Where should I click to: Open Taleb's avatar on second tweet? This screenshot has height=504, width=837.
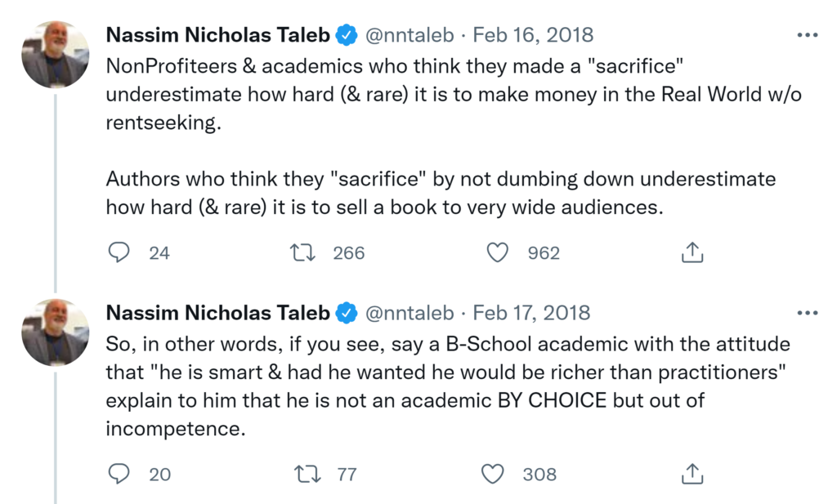coord(56,332)
